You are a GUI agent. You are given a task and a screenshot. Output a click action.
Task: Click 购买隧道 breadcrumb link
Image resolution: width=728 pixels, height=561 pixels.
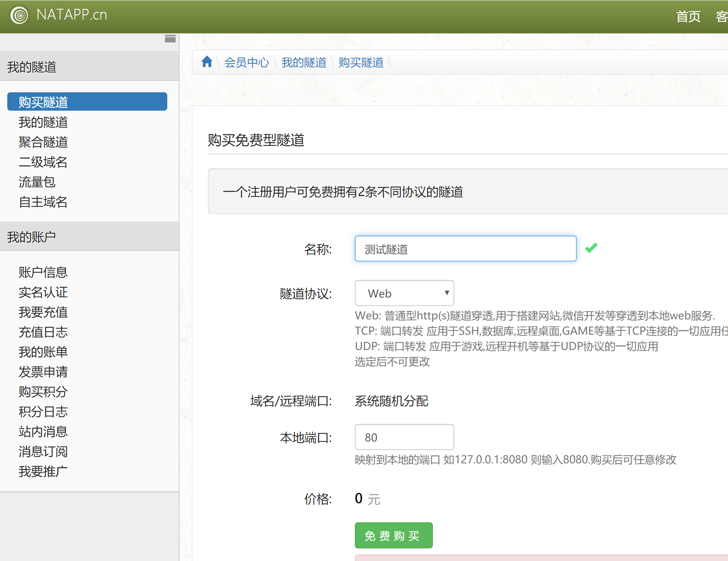click(x=361, y=62)
